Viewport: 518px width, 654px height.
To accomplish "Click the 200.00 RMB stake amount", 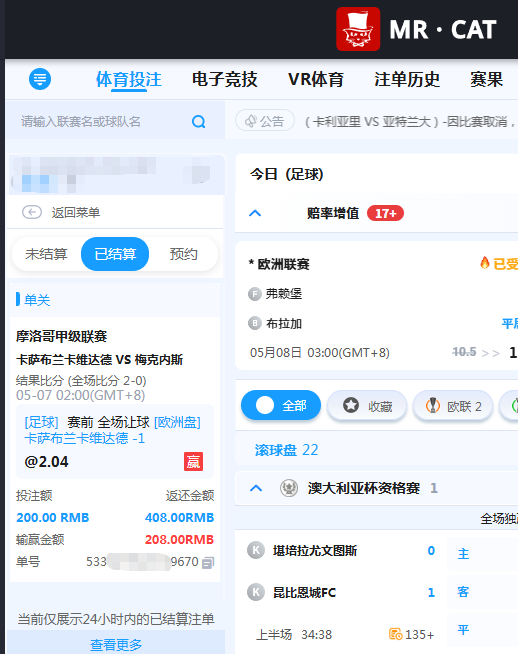I will click(53, 517).
